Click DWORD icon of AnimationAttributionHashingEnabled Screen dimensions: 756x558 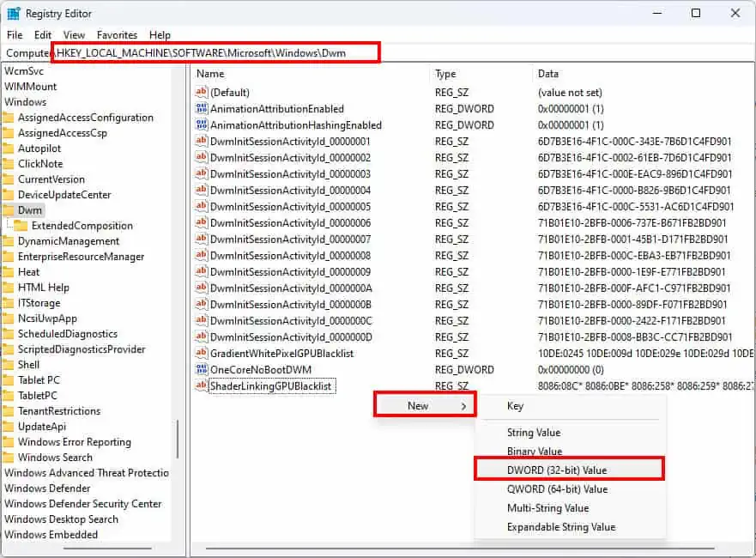pos(203,124)
